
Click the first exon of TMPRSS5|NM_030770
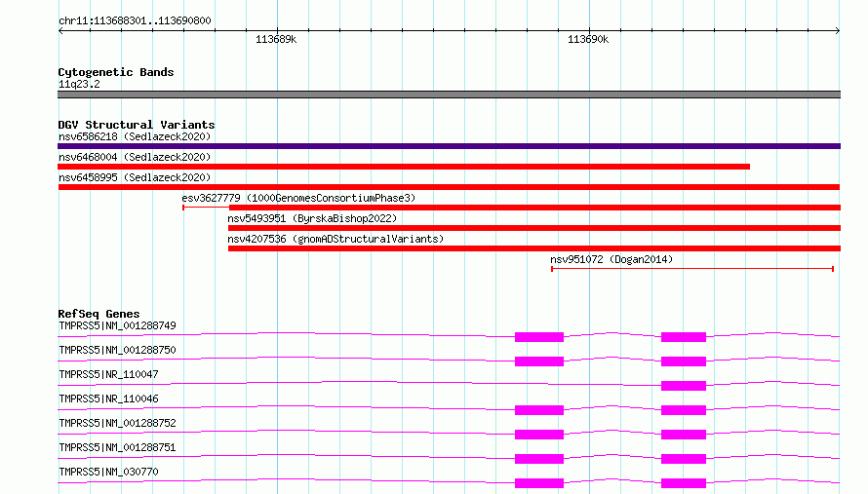pyautogui.click(x=539, y=483)
